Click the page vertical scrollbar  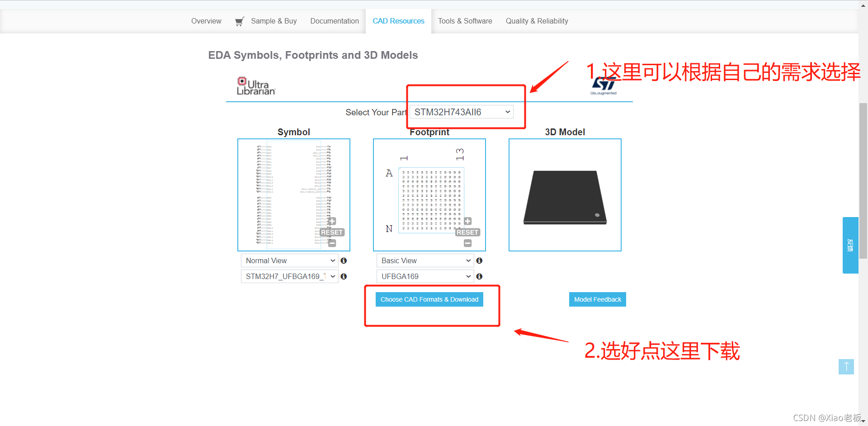[863, 181]
